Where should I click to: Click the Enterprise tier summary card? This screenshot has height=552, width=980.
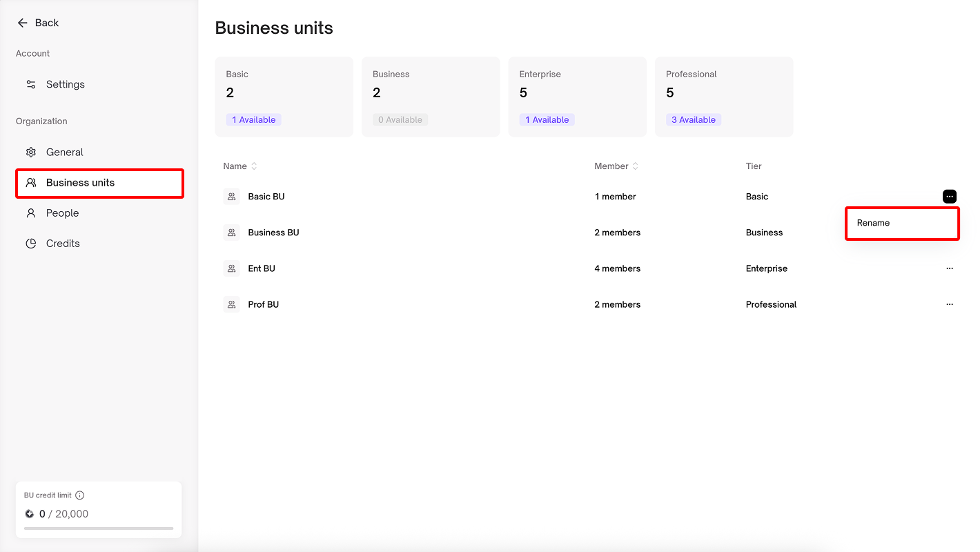coord(577,97)
